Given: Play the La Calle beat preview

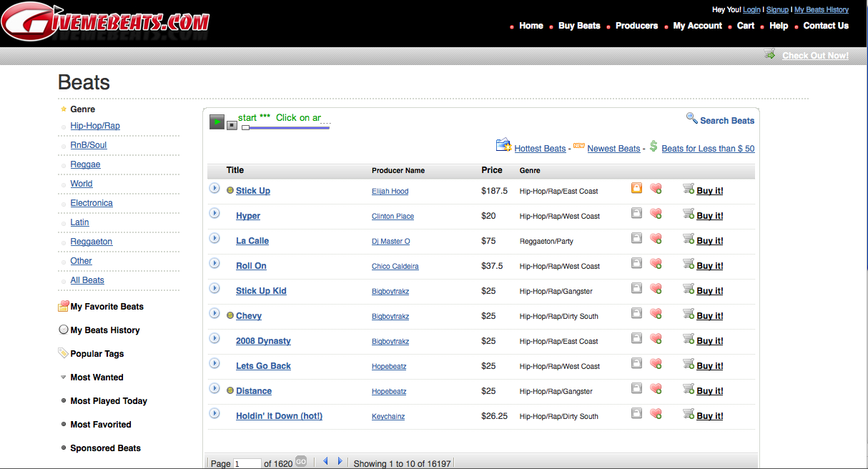Looking at the screenshot, I should click(214, 238).
